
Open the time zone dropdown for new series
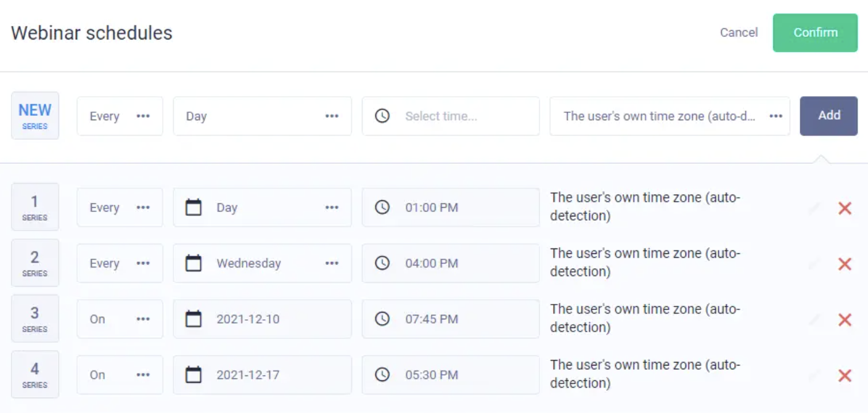point(669,116)
